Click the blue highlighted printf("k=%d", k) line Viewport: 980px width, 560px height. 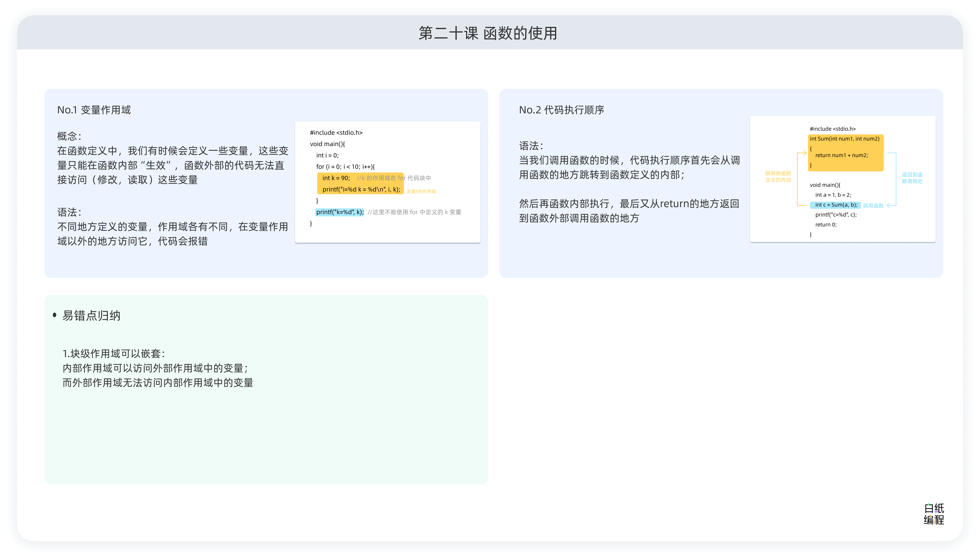click(x=340, y=212)
